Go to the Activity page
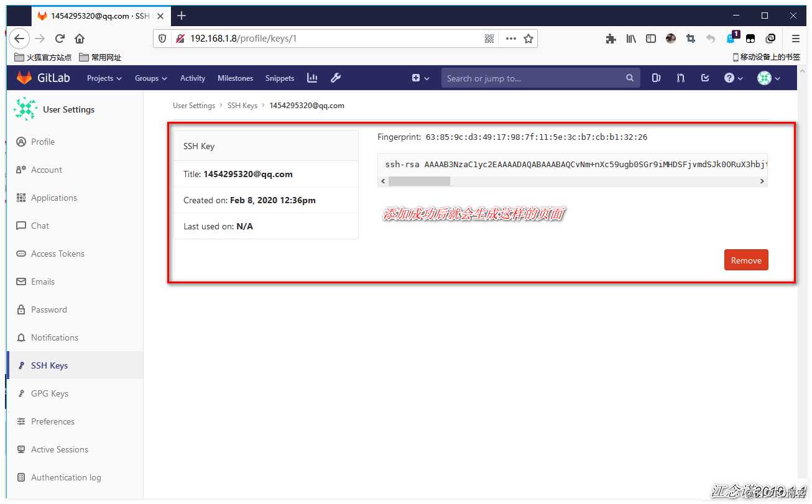The width and height of the screenshot is (812, 504). (193, 78)
